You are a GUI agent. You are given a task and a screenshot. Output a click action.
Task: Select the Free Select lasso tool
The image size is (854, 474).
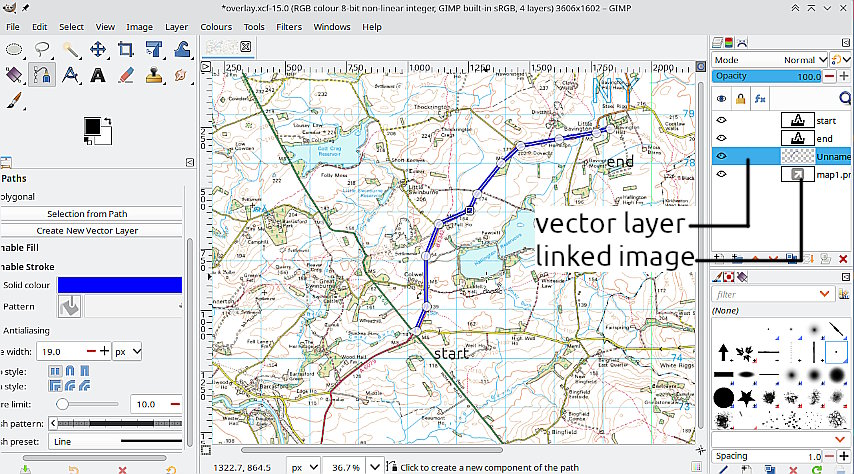click(42, 50)
